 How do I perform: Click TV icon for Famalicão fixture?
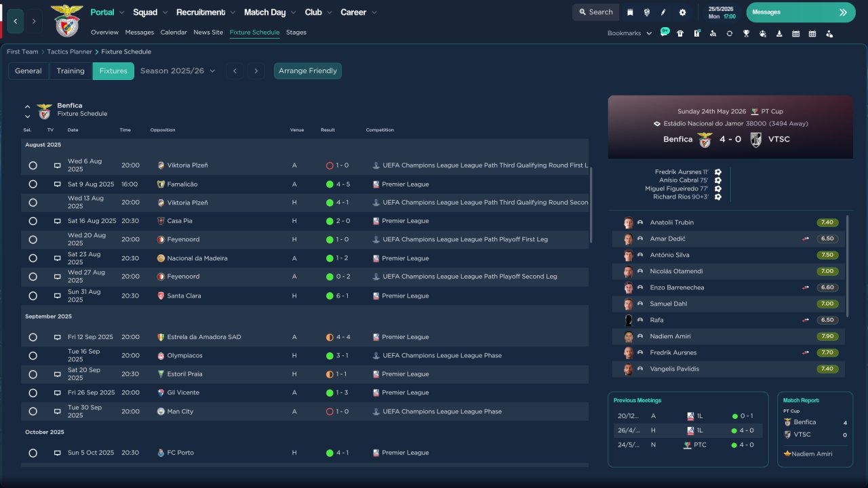[58, 184]
